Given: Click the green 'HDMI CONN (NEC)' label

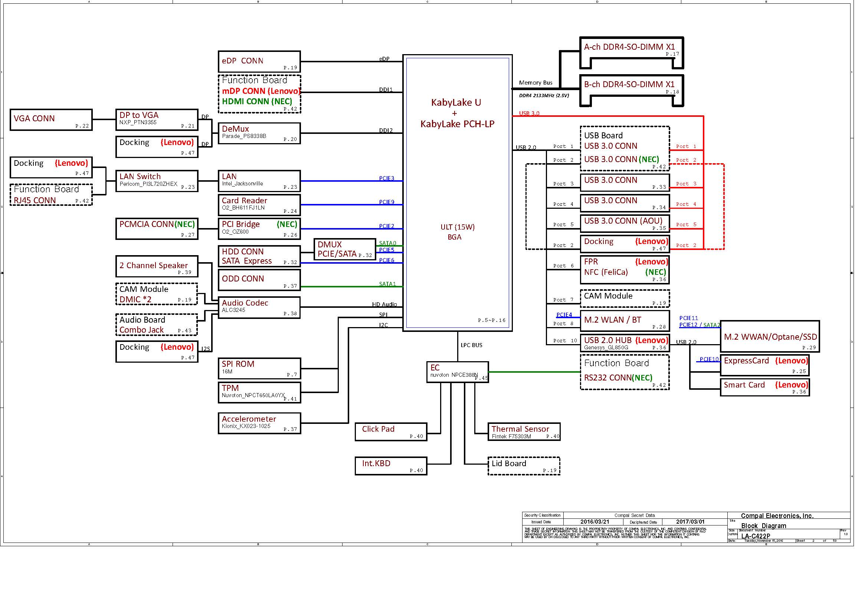Looking at the screenshot, I should (x=257, y=101).
